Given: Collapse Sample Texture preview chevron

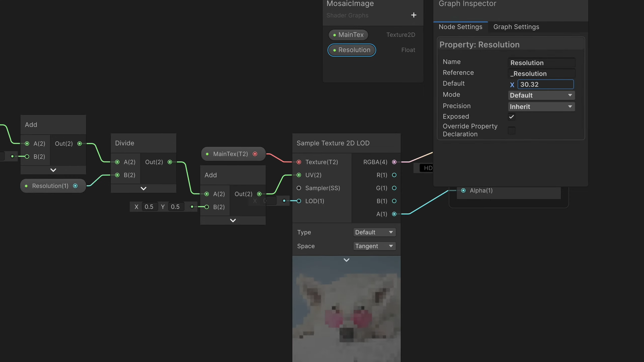Looking at the screenshot, I should pos(346,260).
